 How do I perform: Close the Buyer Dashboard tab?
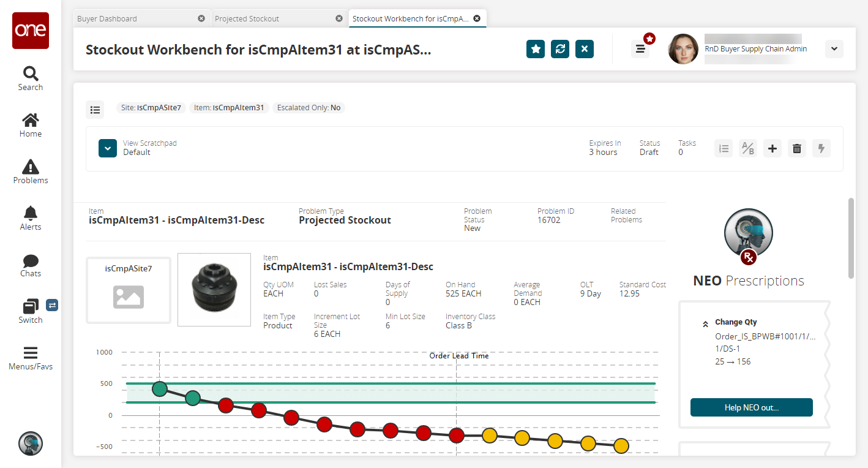click(x=201, y=18)
